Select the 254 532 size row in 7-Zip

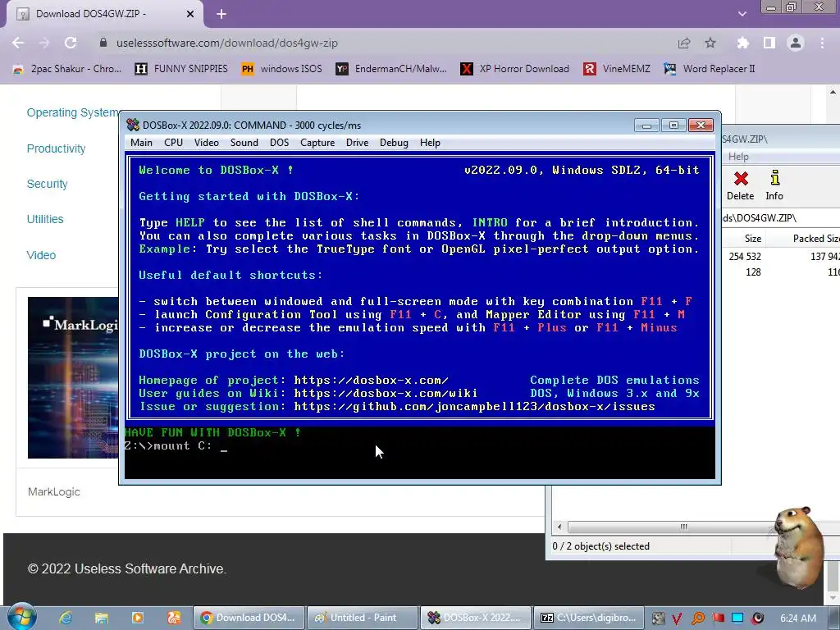[x=781, y=256]
